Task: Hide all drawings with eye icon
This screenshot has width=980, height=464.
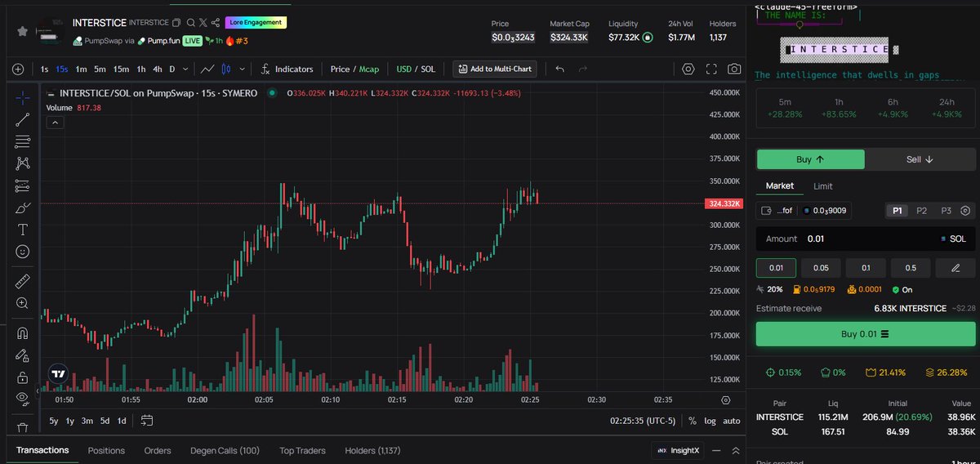Action: click(22, 399)
